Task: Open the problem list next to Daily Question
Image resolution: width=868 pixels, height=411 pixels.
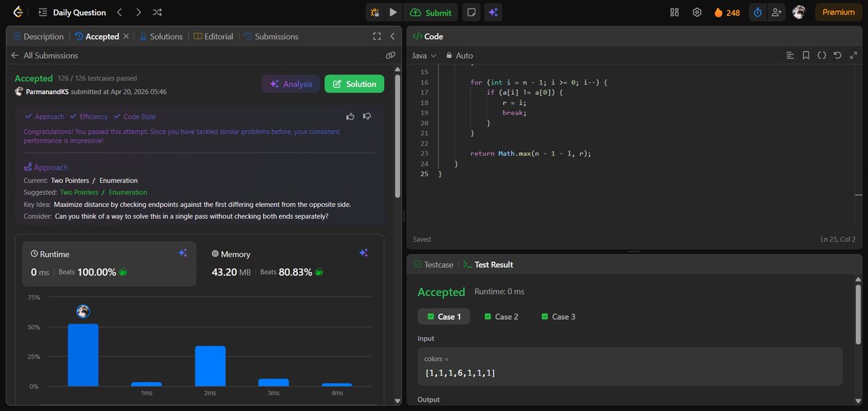Action: point(43,12)
